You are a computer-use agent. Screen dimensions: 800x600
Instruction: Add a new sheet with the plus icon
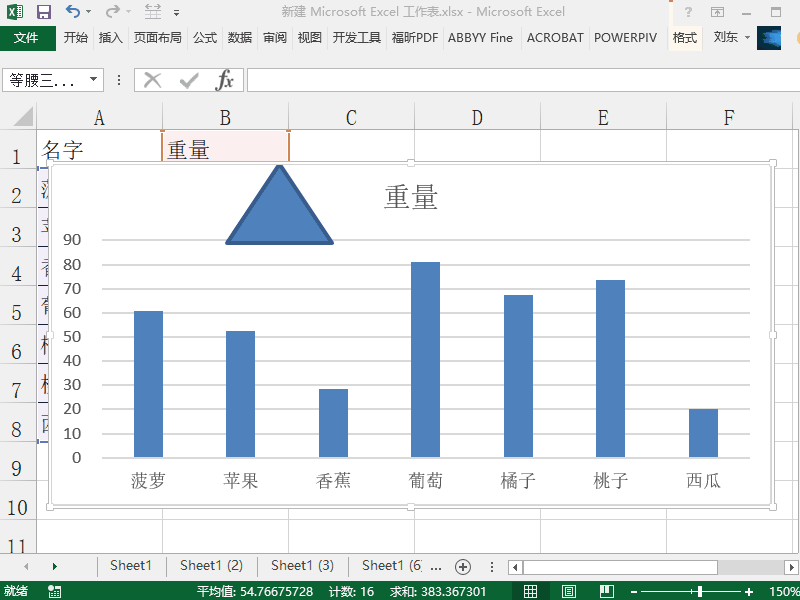coord(462,566)
